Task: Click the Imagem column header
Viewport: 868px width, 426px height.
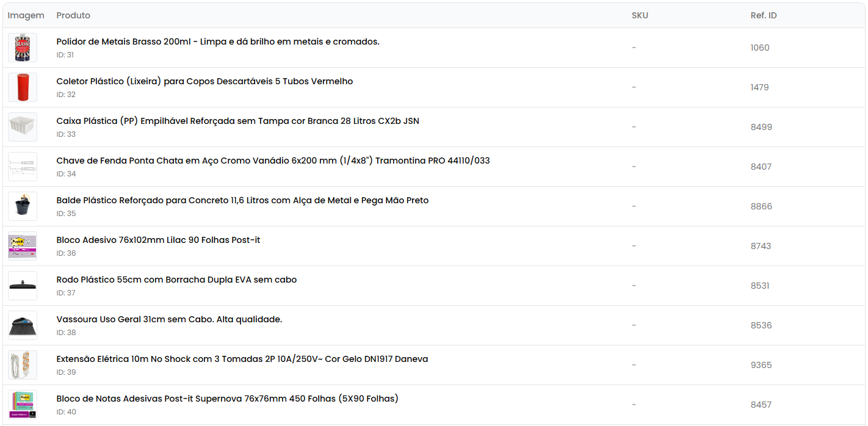Action: pyautogui.click(x=26, y=15)
